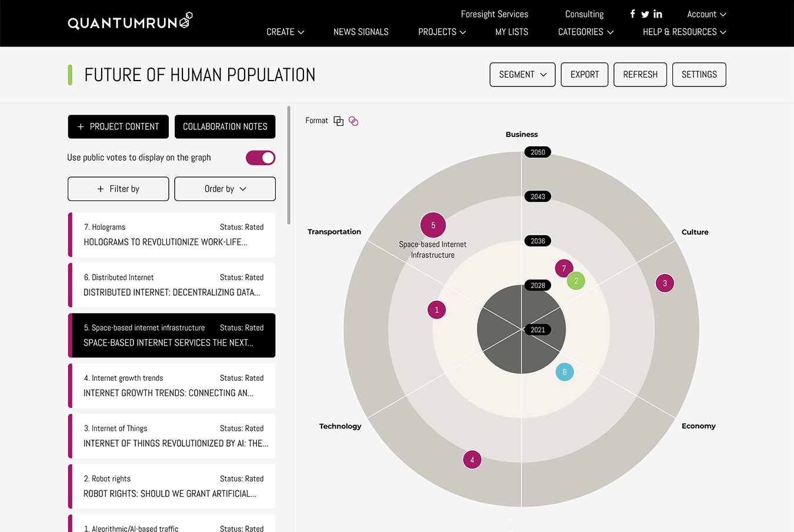The width and height of the screenshot is (794, 532).
Task: Select the overlapping squares format icon
Action: [338, 121]
